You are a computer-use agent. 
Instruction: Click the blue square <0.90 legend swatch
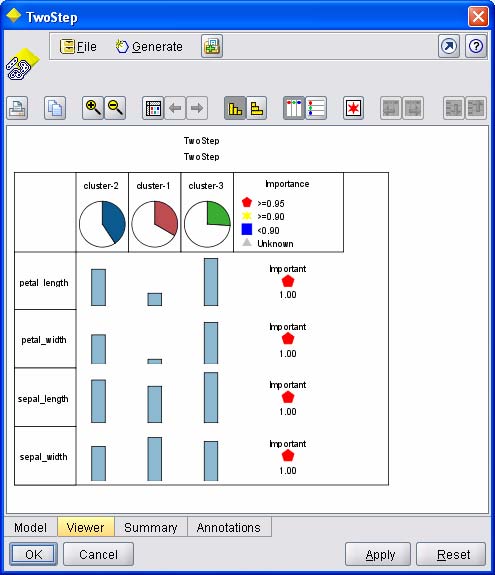click(x=247, y=230)
